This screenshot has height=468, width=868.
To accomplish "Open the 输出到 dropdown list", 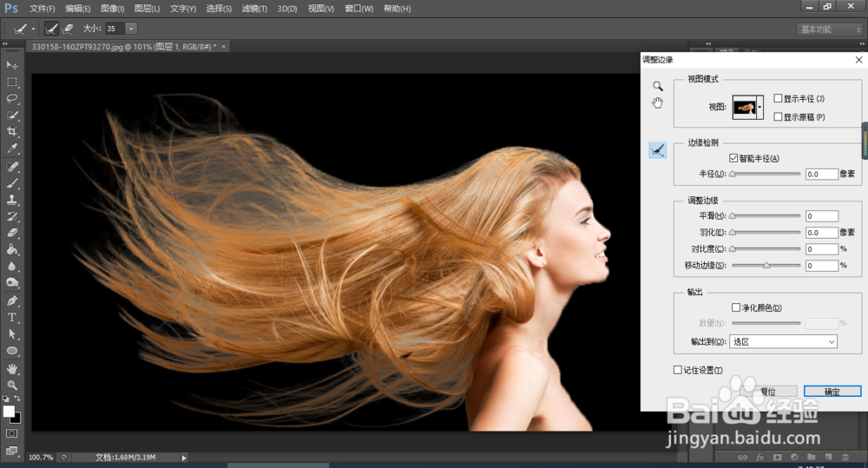I will coord(783,342).
